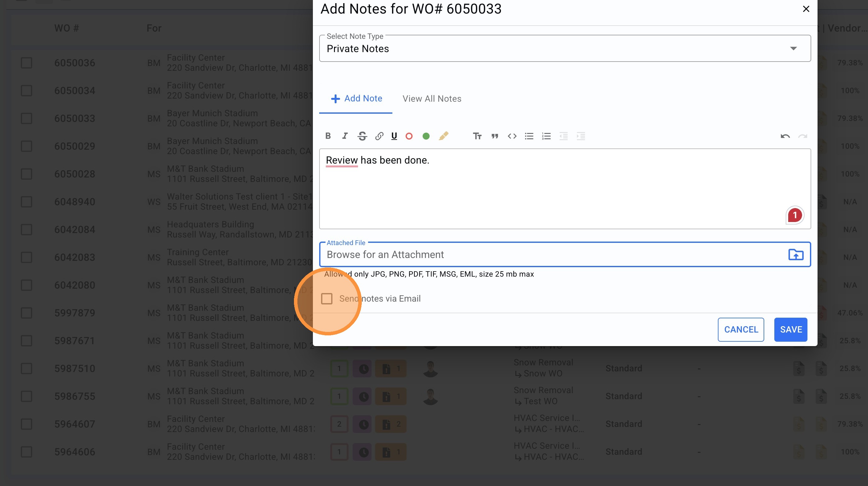Open the text size heading options
The height and width of the screenshot is (486, 868).
click(477, 136)
